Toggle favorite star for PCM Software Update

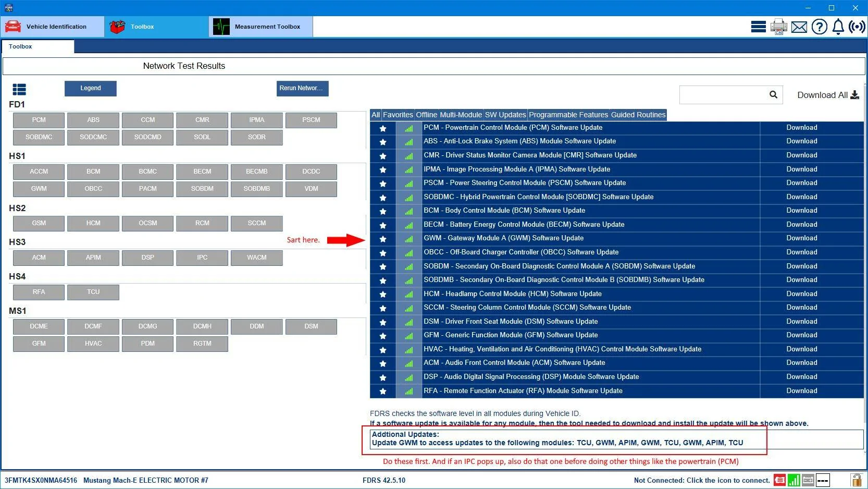pyautogui.click(x=383, y=128)
